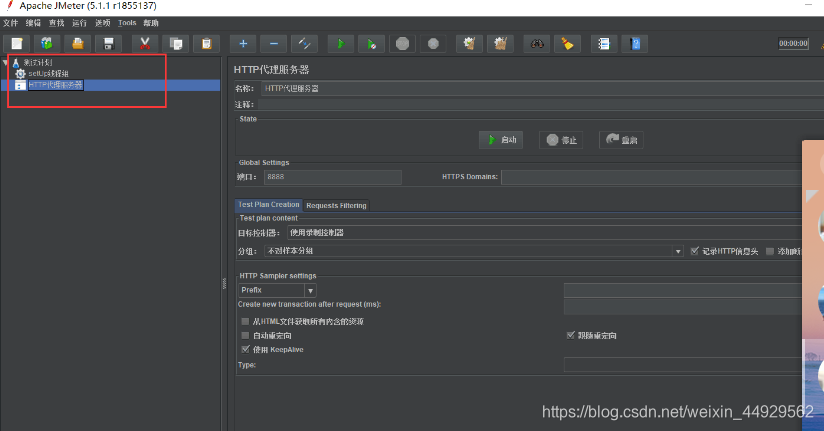The height and width of the screenshot is (431, 824).
Task: Select the 测试计划 tree node
Action: [x=38, y=63]
